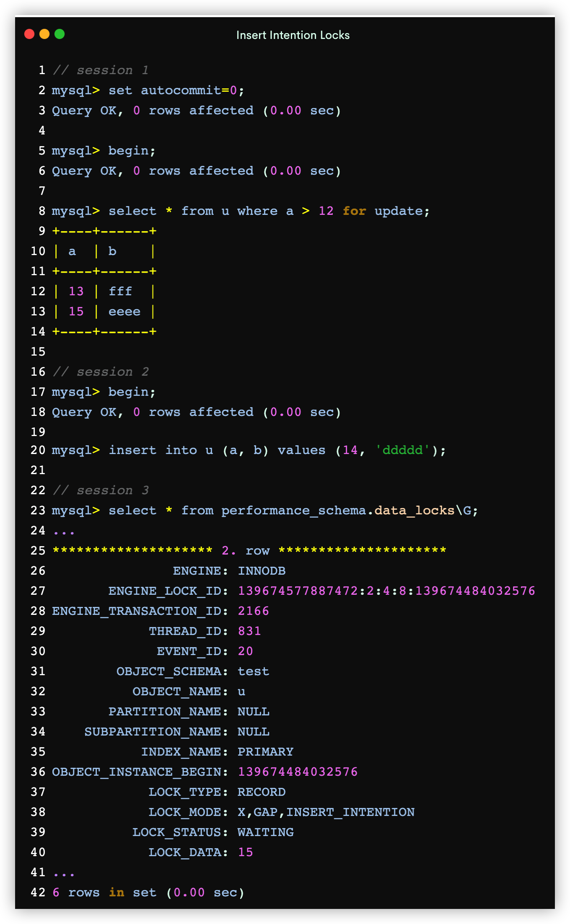Image resolution: width=570 pixels, height=924 pixels.
Task: Click the PARTITION_NAME NULL value
Action: coord(254,711)
